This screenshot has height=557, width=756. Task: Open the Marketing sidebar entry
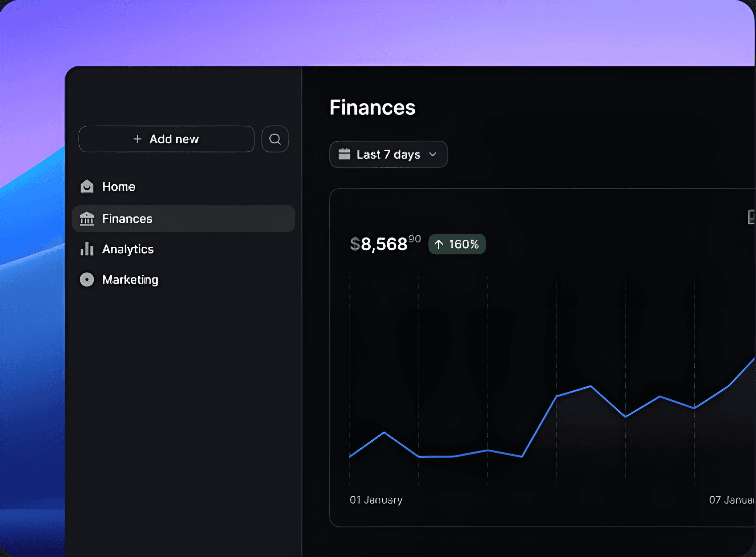coord(130,279)
